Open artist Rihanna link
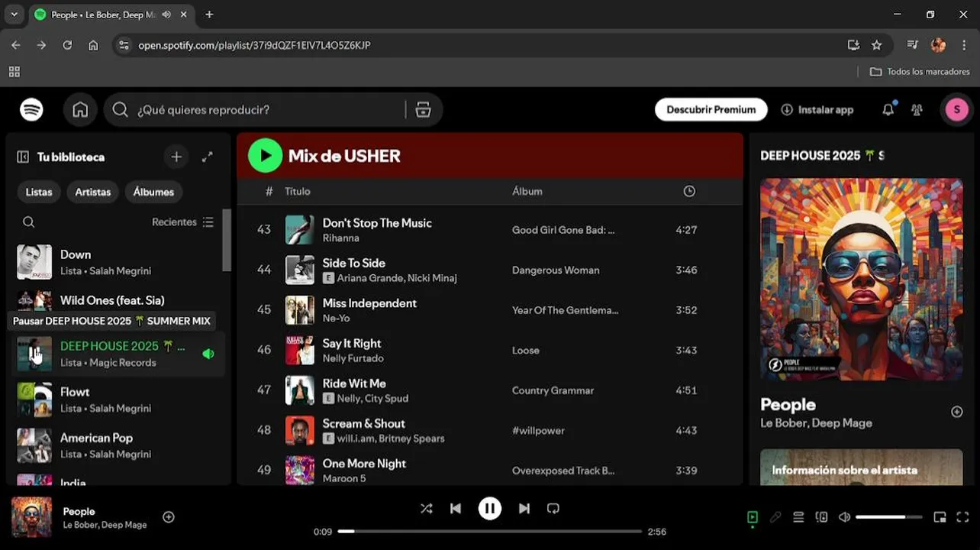The height and width of the screenshot is (550, 980). point(340,238)
